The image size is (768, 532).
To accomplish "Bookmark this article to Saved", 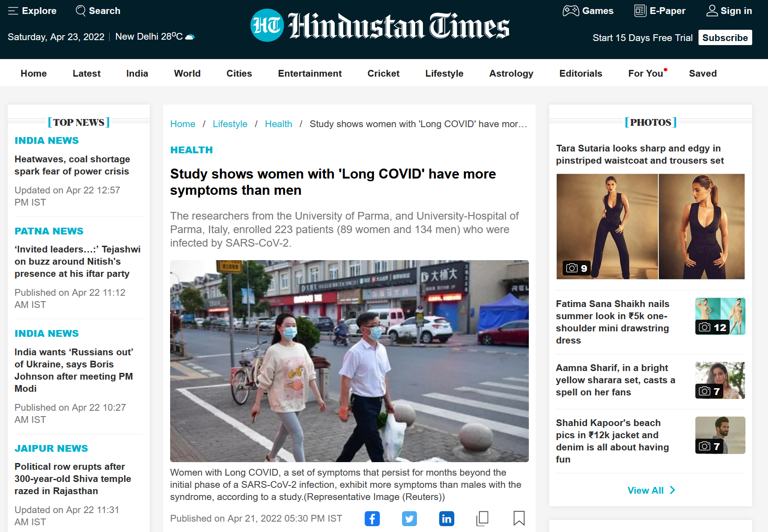I will (x=519, y=518).
